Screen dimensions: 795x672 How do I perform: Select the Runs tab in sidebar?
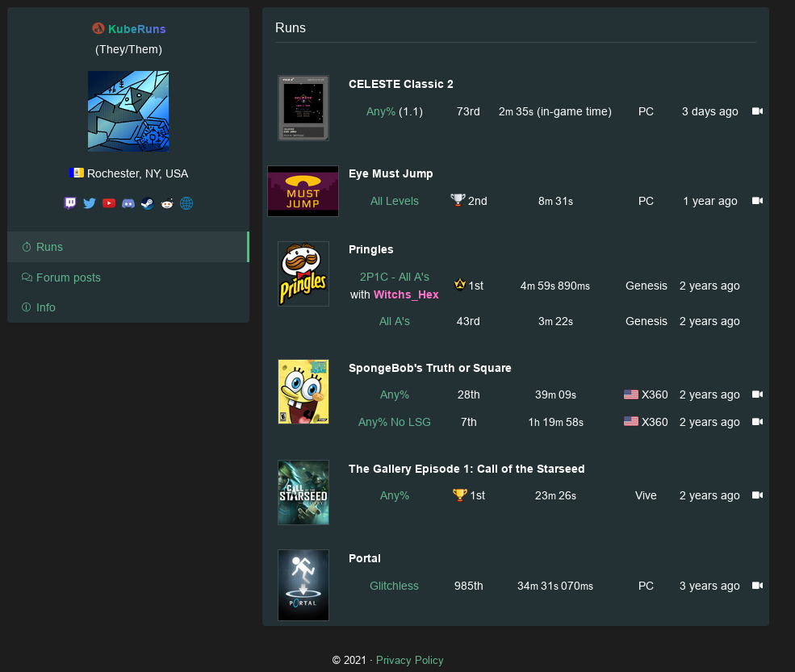coord(128,247)
